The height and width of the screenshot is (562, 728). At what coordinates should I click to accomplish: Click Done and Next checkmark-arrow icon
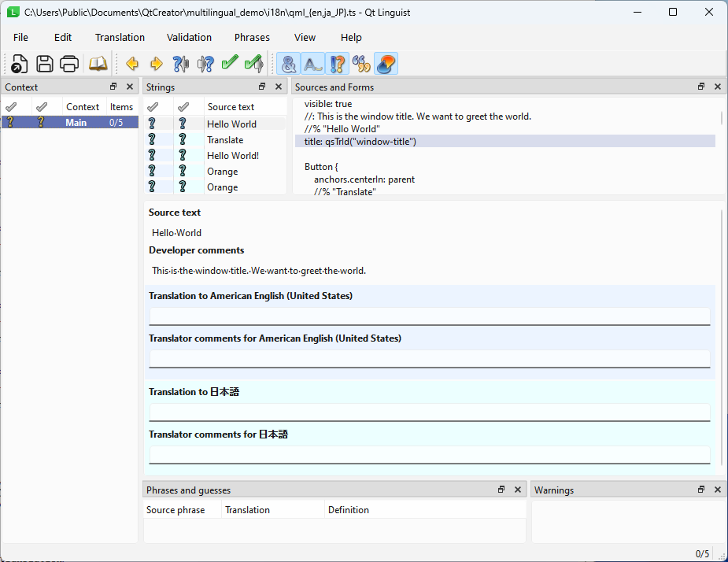253,64
